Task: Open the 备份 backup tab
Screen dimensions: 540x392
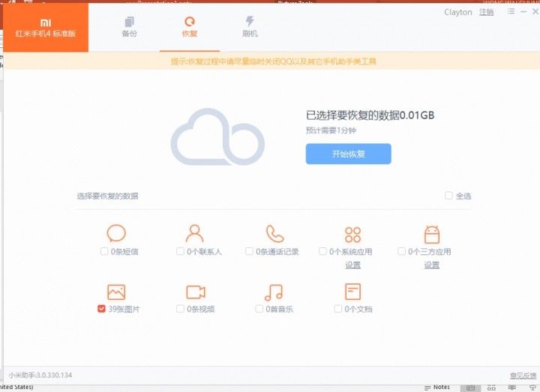Action: coord(130,27)
